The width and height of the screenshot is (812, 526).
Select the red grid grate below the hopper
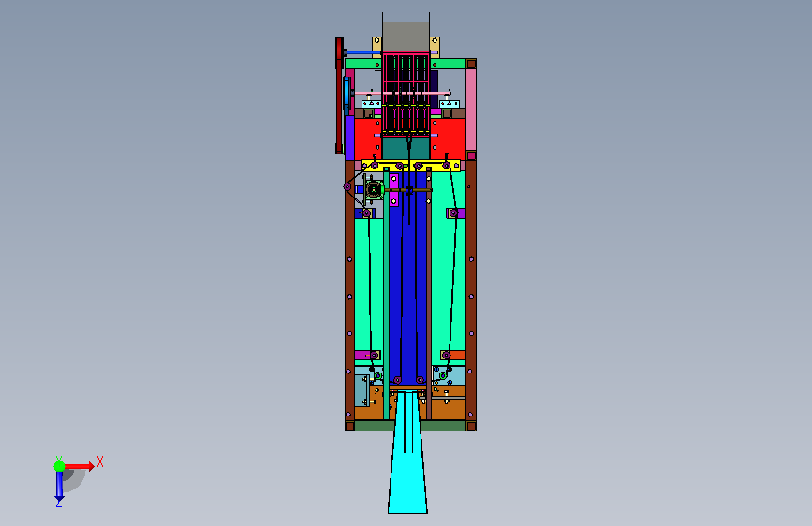click(406, 94)
